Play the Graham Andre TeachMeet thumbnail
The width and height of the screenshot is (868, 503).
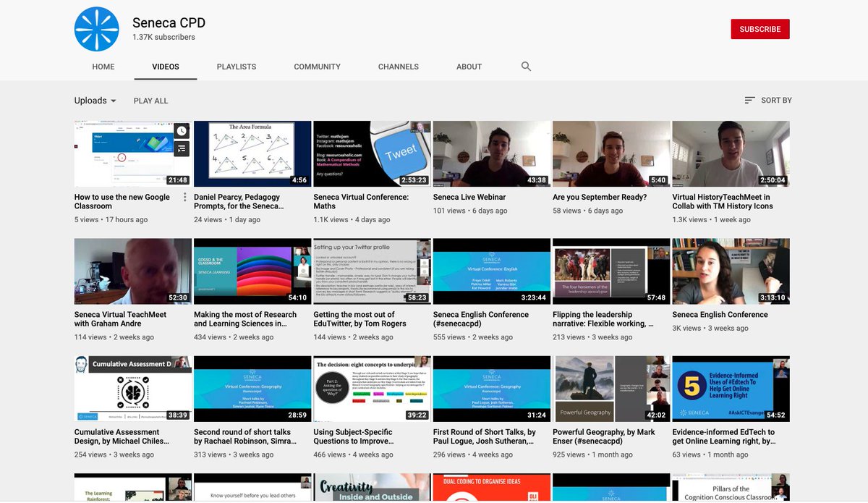pos(133,271)
